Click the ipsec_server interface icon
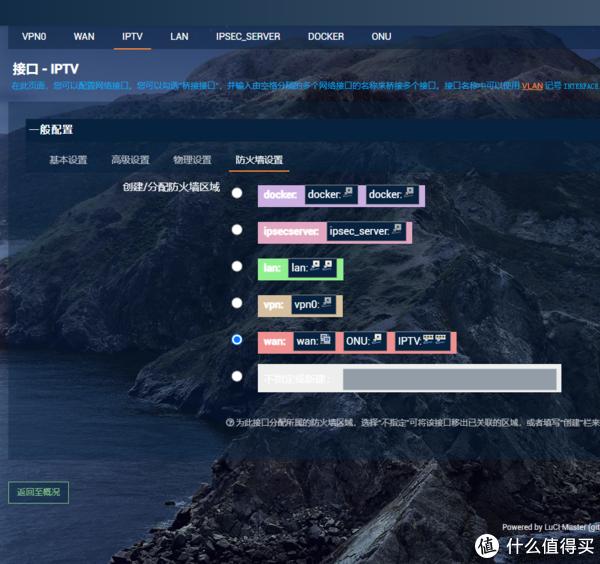Image resolution: width=600 pixels, height=564 pixels. (397, 229)
